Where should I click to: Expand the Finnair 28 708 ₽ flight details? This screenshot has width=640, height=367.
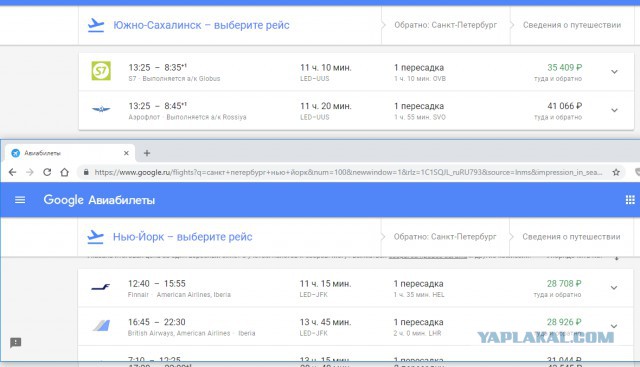coord(613,288)
